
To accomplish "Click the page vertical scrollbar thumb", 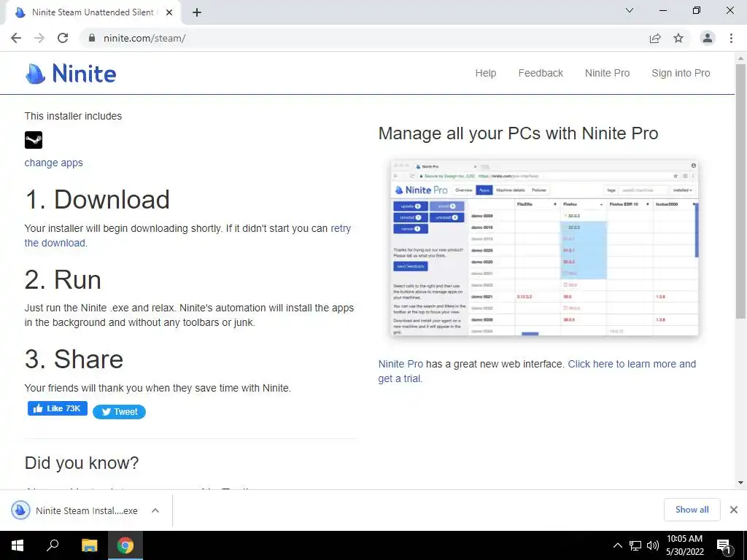I will [x=740, y=190].
